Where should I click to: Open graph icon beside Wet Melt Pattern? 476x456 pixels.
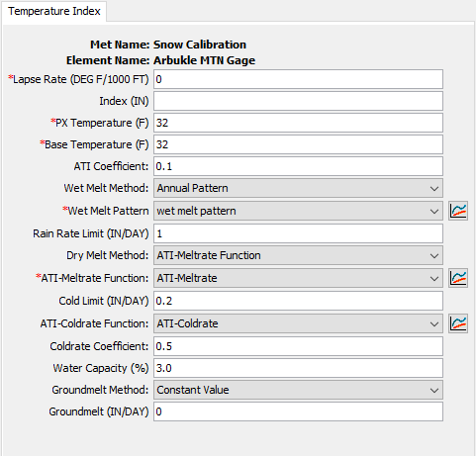pyautogui.click(x=458, y=211)
